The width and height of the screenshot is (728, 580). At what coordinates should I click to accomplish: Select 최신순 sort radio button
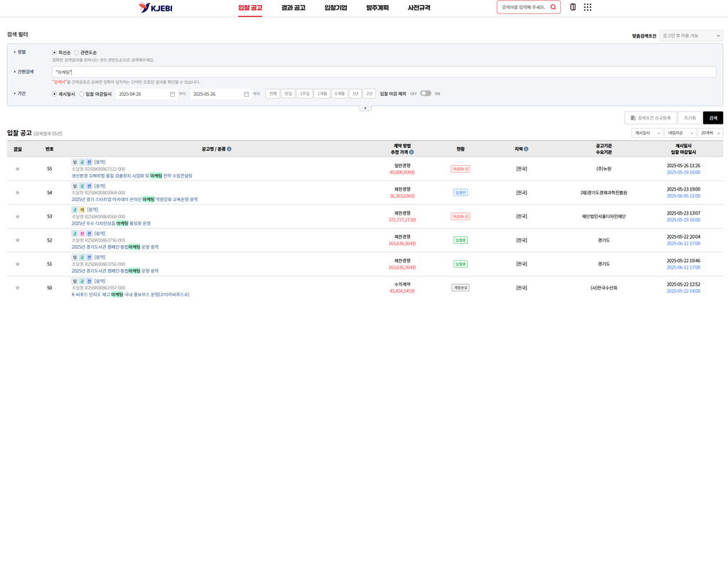click(54, 53)
